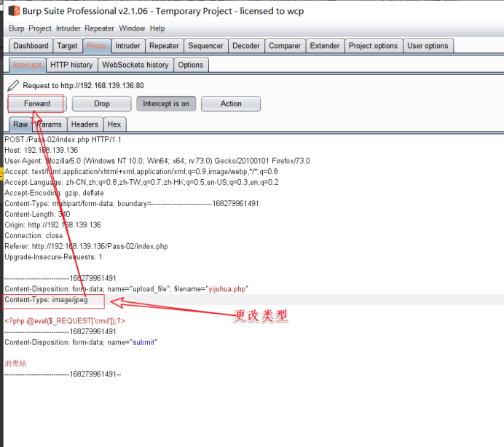This screenshot has width=504, height=447.
Task: Switch to the Target tab
Action: 68,46
